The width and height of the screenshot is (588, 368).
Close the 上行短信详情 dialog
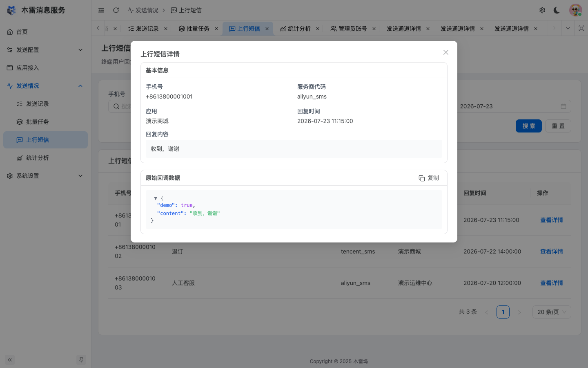click(446, 52)
